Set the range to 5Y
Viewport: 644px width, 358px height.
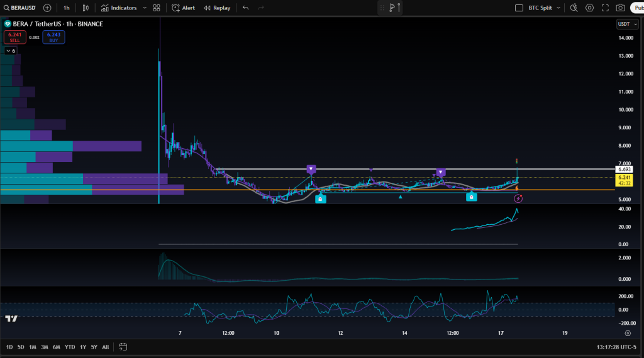(94, 347)
